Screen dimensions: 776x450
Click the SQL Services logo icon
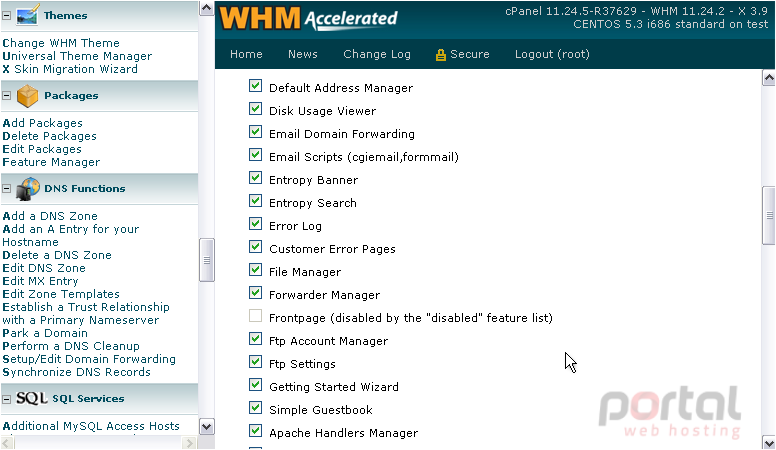(x=32, y=398)
